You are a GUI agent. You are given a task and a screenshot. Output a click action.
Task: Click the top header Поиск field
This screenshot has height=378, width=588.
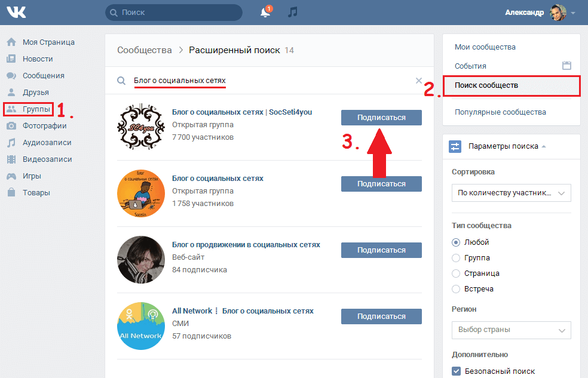point(174,13)
